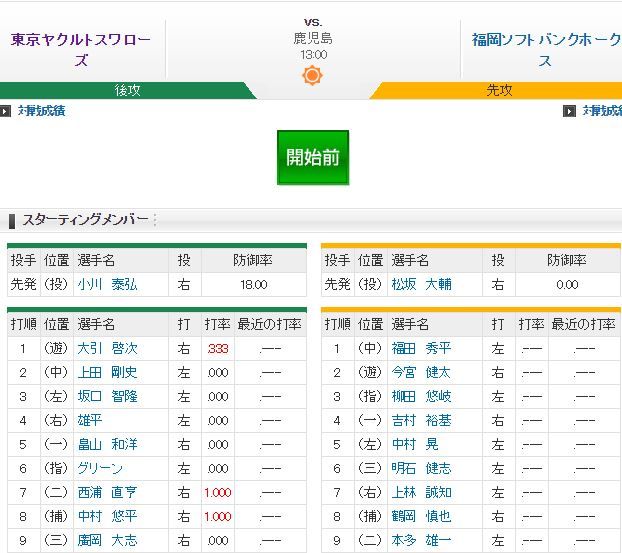Click arrow icon beside left 対戦成績 link
The image size is (622, 553).
coord(5,111)
